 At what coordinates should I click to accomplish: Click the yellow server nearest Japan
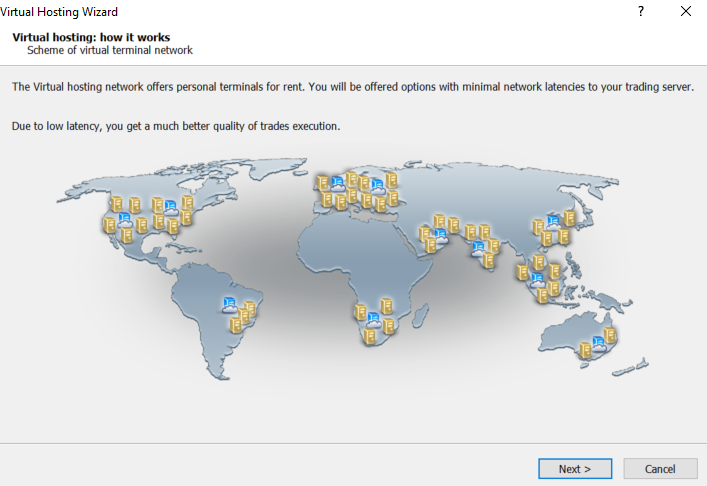569,218
